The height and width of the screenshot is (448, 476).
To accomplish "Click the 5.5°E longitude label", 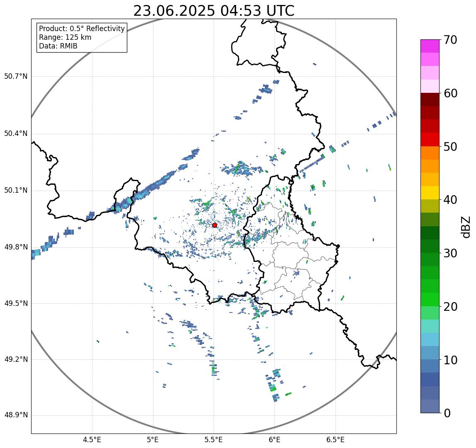I will coord(214,440).
